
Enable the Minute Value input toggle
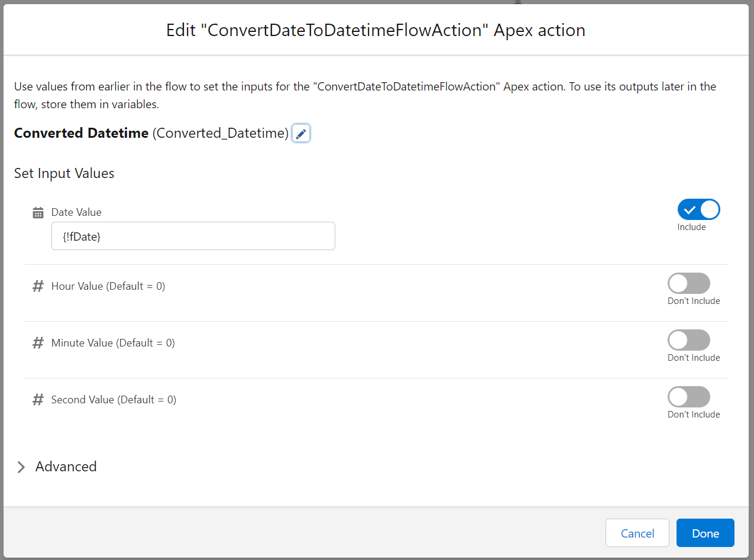click(688, 339)
